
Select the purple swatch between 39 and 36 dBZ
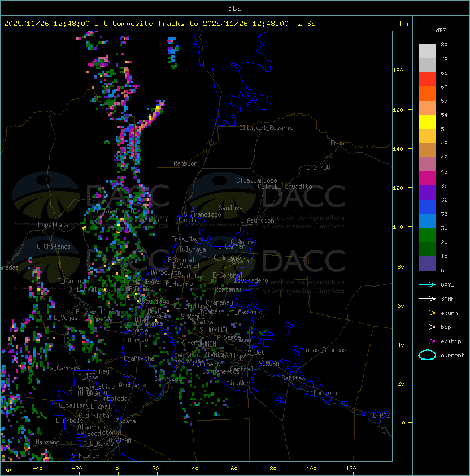[427, 192]
